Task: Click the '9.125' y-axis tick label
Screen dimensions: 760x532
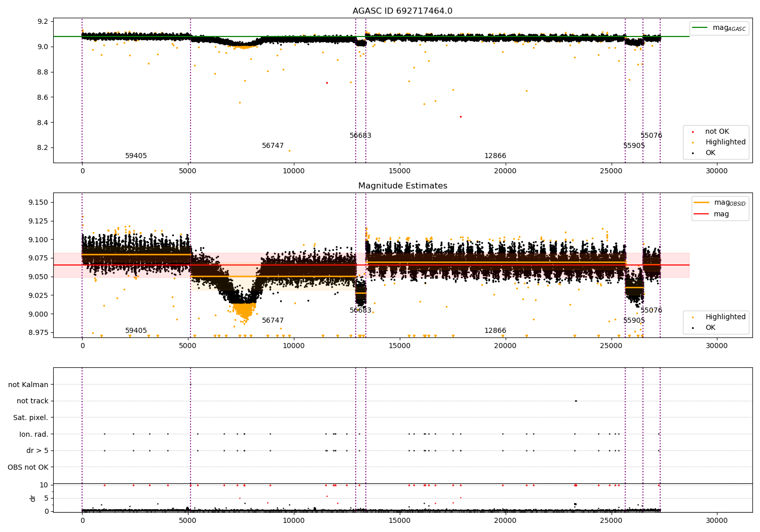Action: click(39, 221)
